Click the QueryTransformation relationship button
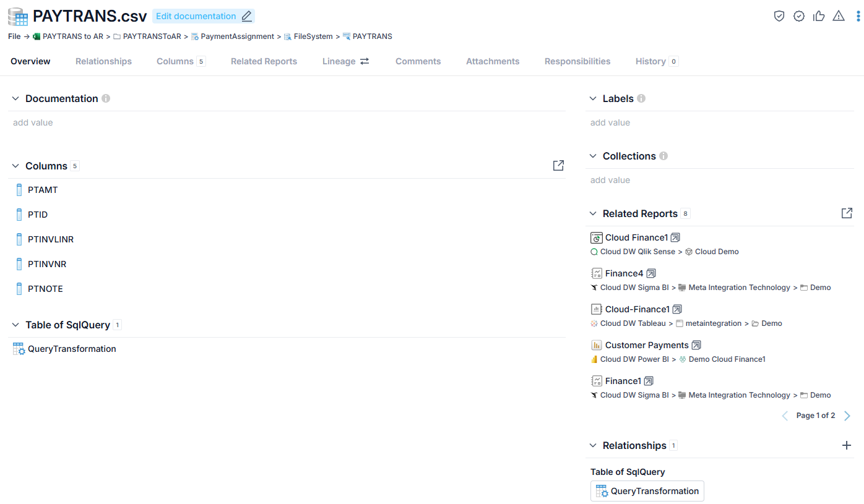Viewport: 864px width, 504px height. pyautogui.click(x=647, y=491)
